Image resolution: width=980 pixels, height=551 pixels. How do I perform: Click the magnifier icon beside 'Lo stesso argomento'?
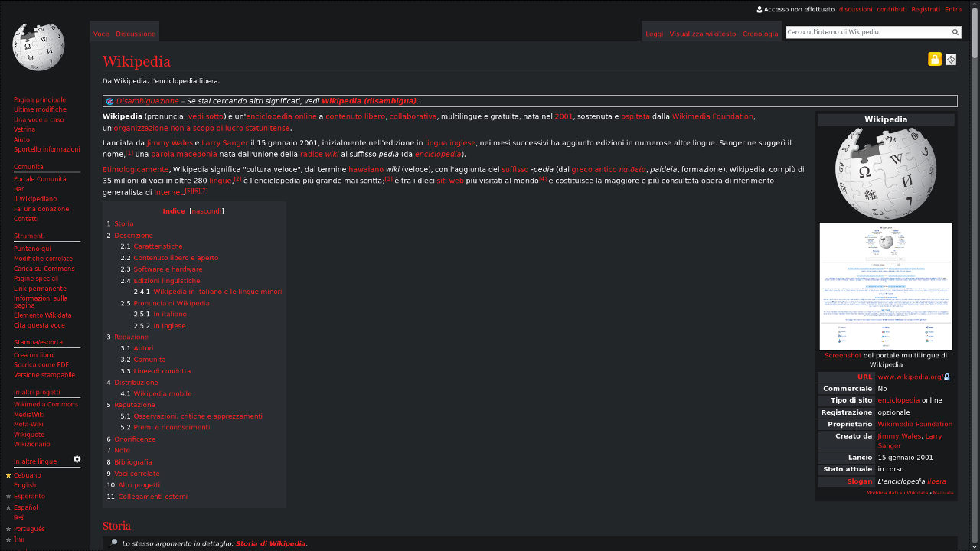click(113, 543)
